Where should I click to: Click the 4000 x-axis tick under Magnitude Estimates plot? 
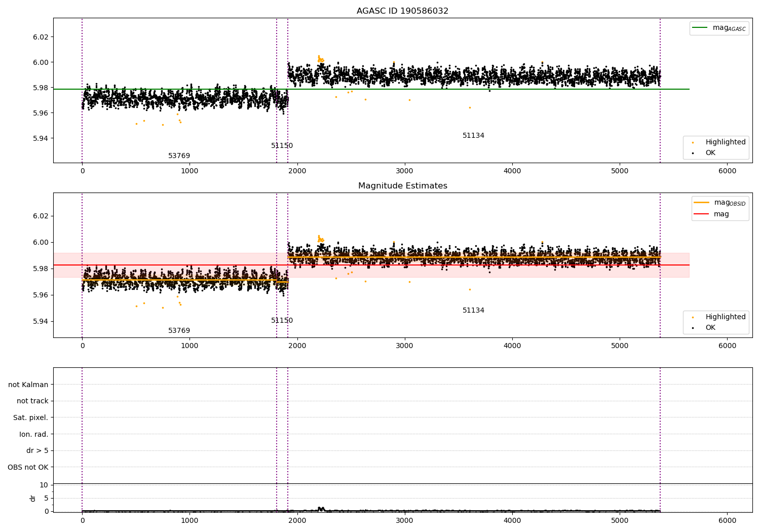512,346
